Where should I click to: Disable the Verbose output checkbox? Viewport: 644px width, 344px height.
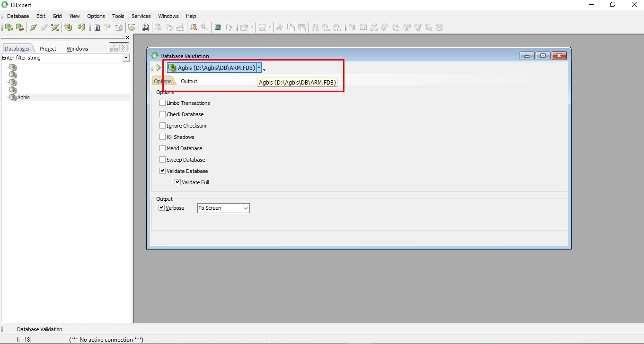[x=162, y=208]
